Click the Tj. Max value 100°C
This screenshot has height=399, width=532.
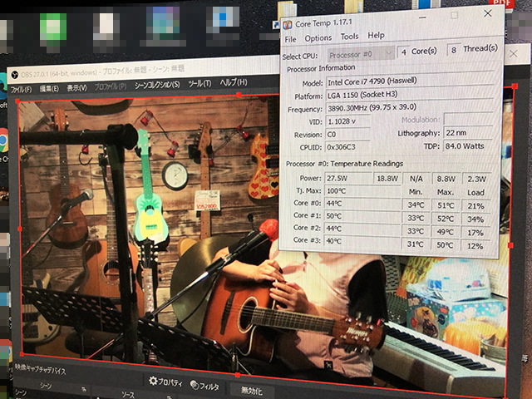coord(362,191)
